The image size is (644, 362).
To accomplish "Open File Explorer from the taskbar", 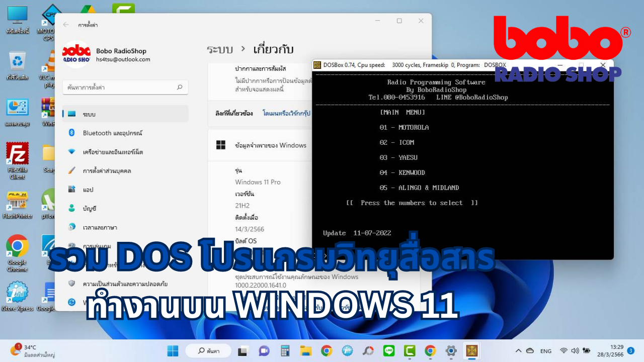I will click(x=306, y=350).
